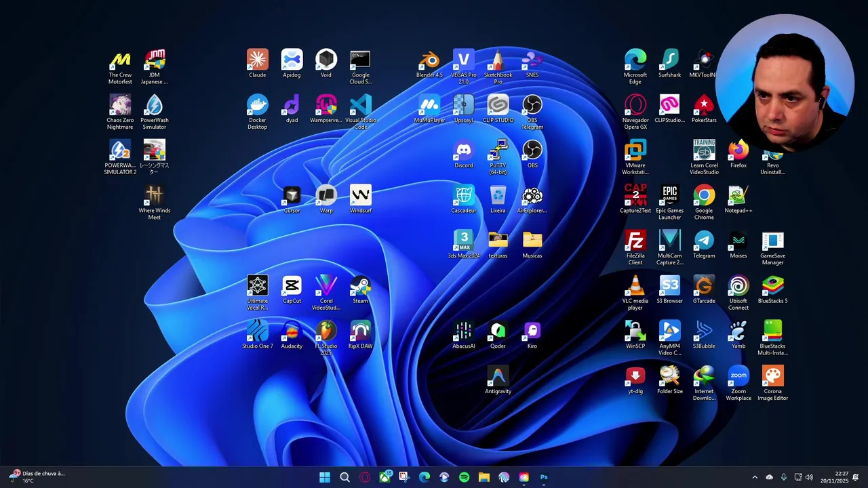Click the taskbar Search icon
The image size is (868, 488).
tap(344, 477)
